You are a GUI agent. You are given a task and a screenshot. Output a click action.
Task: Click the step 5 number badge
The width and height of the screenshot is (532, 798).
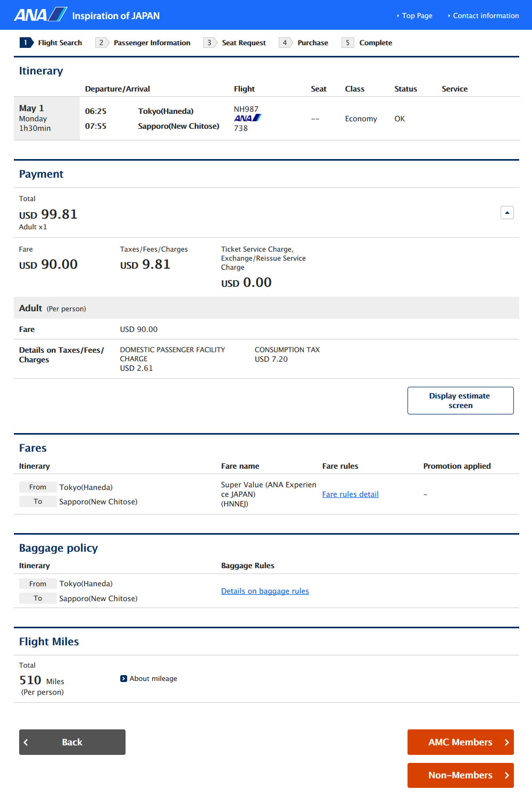click(347, 43)
